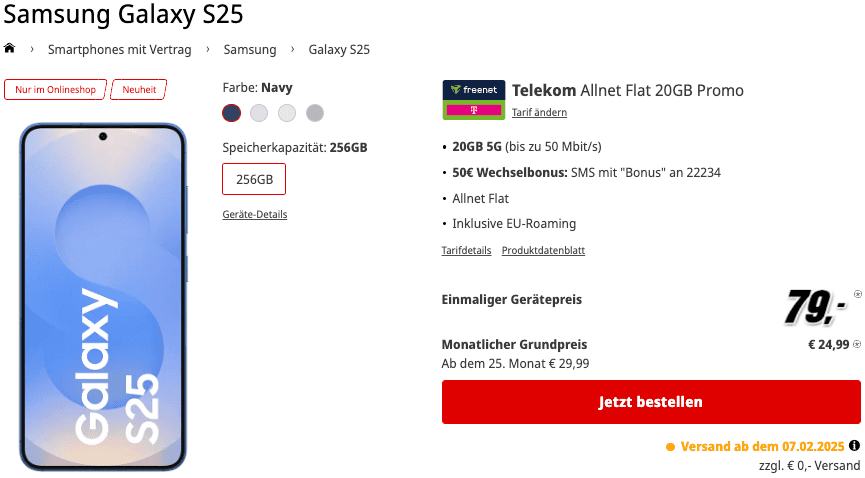Choose the second light color swatch
The height and width of the screenshot is (478, 865).
pyautogui.click(x=259, y=113)
